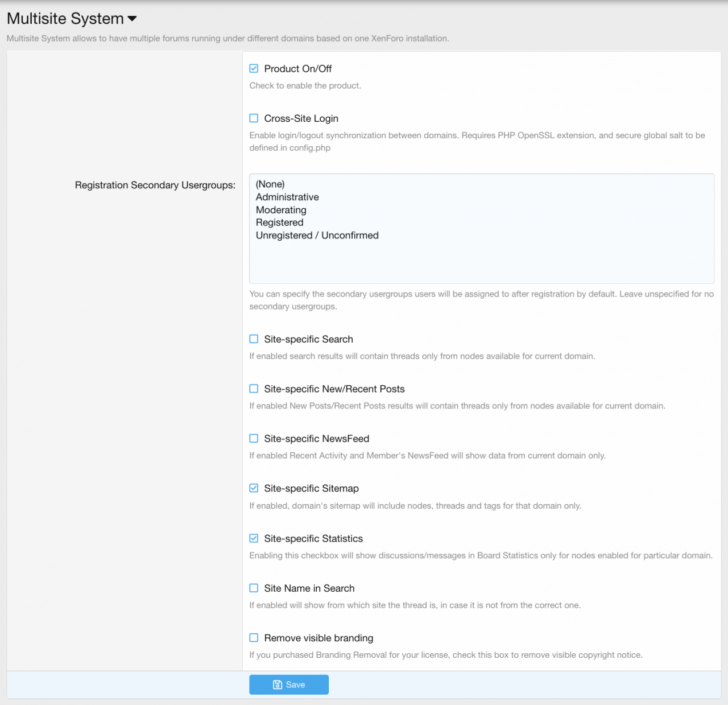Select Administrative in the usergroups list
This screenshot has height=705, width=728.
pyautogui.click(x=287, y=197)
